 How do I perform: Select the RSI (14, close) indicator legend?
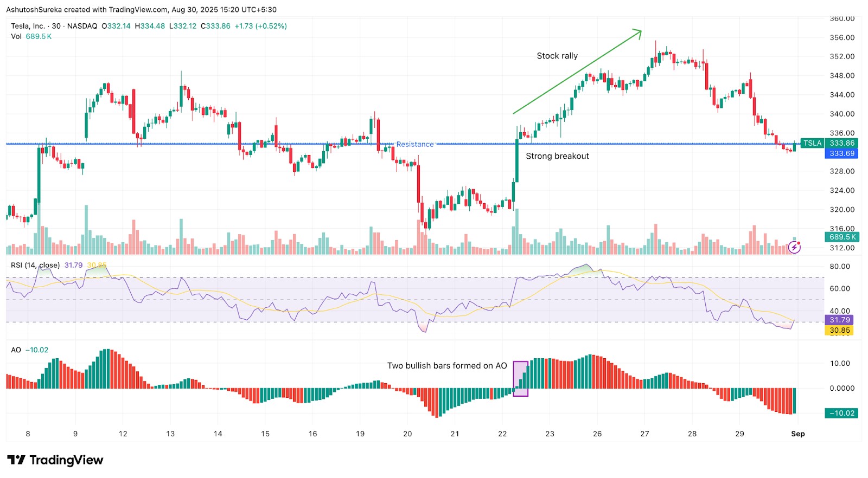point(35,265)
